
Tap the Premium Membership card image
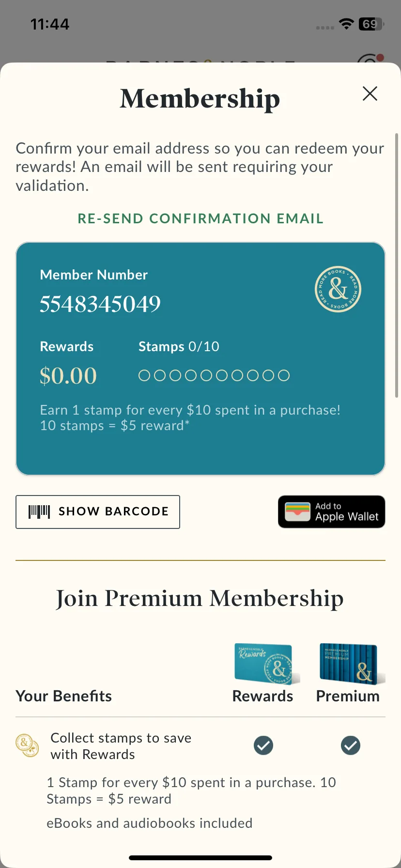point(352,664)
